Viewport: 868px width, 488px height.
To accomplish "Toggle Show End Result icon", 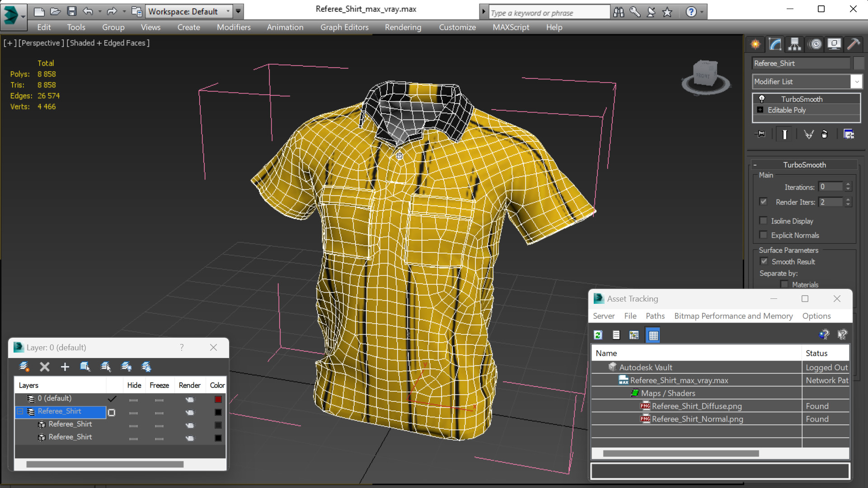I will pos(784,134).
